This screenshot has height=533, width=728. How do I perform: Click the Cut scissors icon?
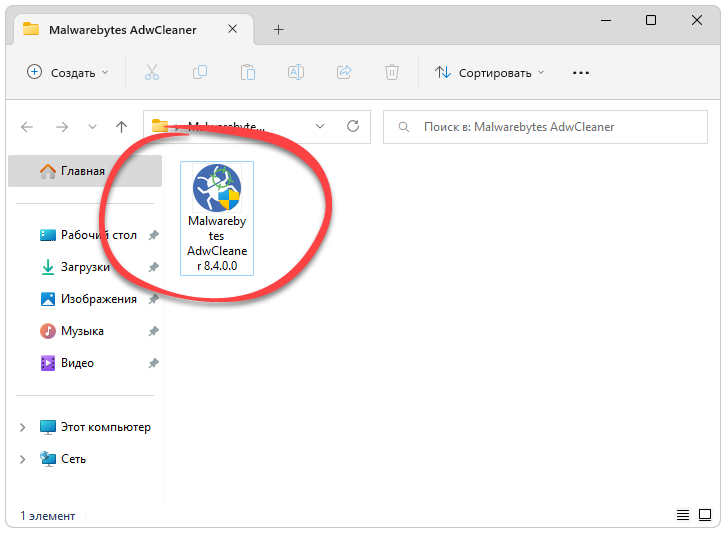[x=152, y=72]
